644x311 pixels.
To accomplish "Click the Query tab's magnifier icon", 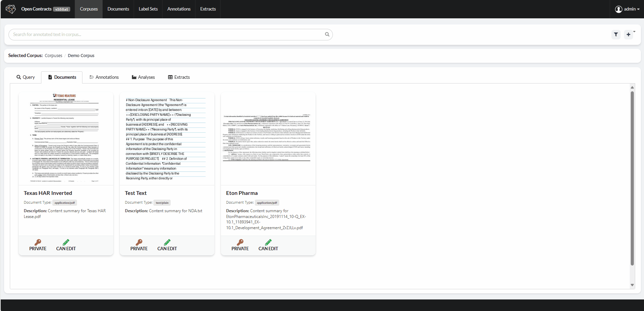I will click(19, 77).
